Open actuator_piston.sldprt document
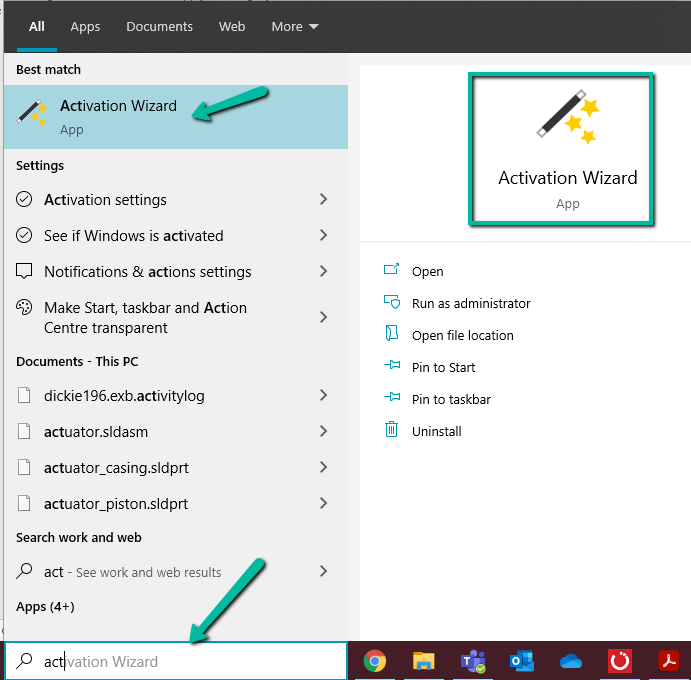Screen dimensions: 691x680 point(176,503)
